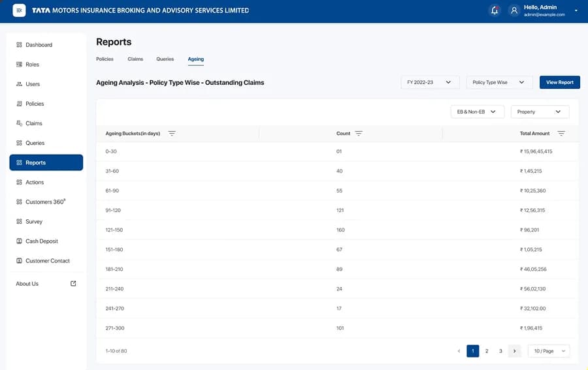
Task: Click the View Report button
Action: click(x=559, y=82)
